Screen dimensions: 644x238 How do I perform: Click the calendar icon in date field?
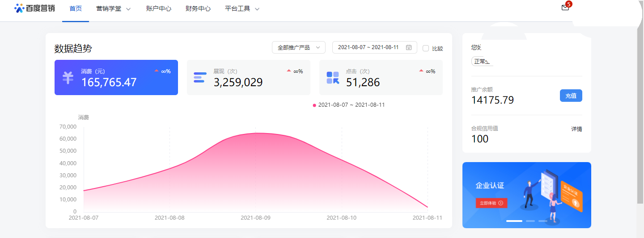pyautogui.click(x=409, y=47)
